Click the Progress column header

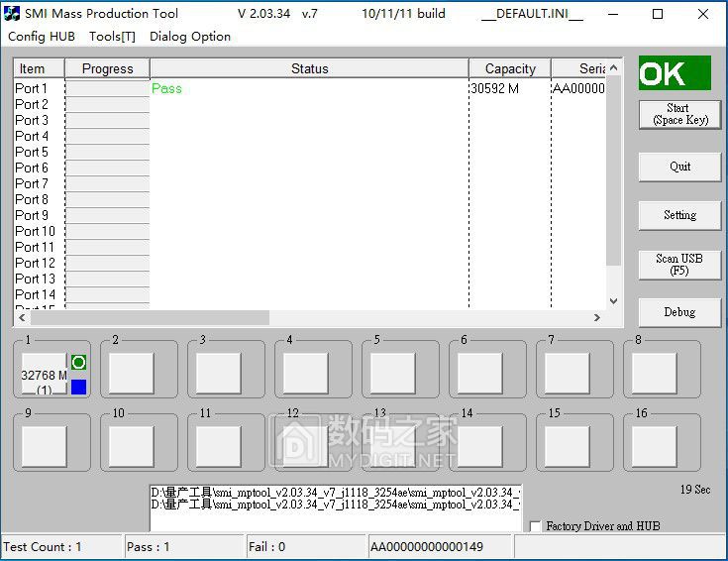(x=107, y=68)
